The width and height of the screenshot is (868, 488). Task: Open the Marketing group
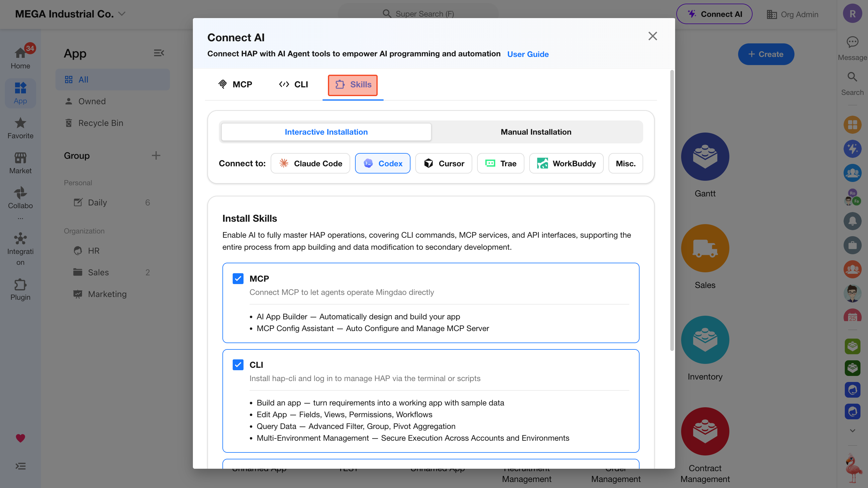click(112, 294)
